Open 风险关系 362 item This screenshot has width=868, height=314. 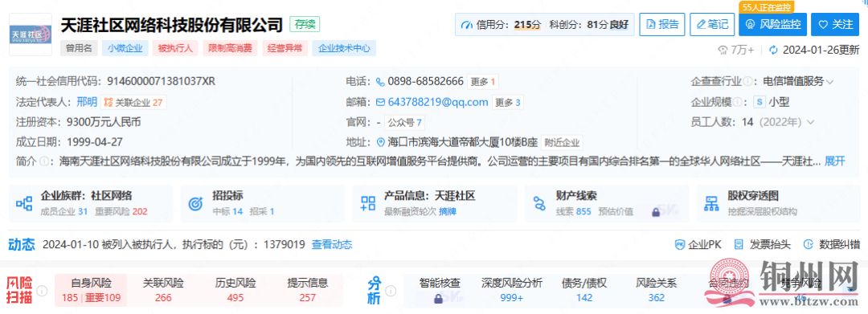tap(657, 290)
